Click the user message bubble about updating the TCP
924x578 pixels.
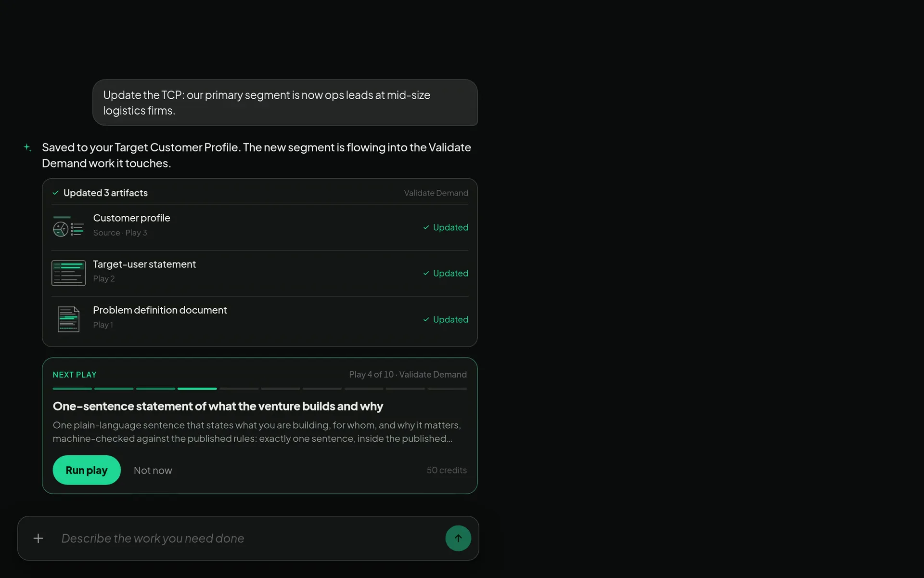[x=285, y=103]
